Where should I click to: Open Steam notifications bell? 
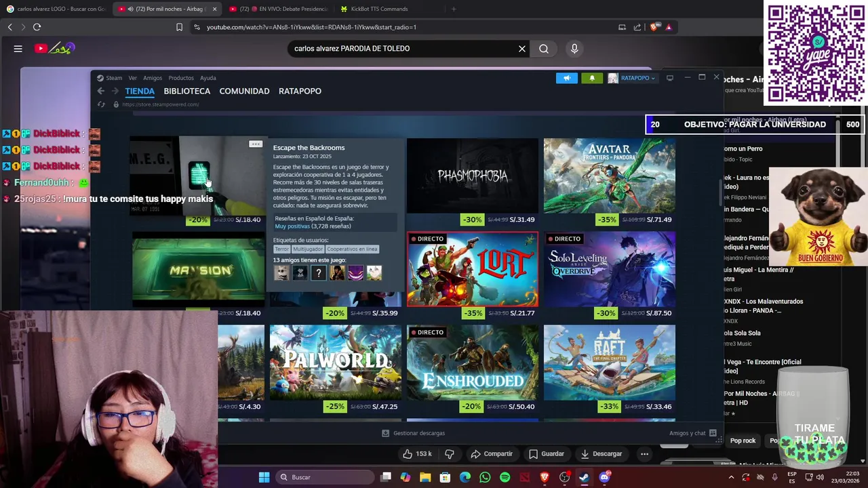click(x=592, y=78)
